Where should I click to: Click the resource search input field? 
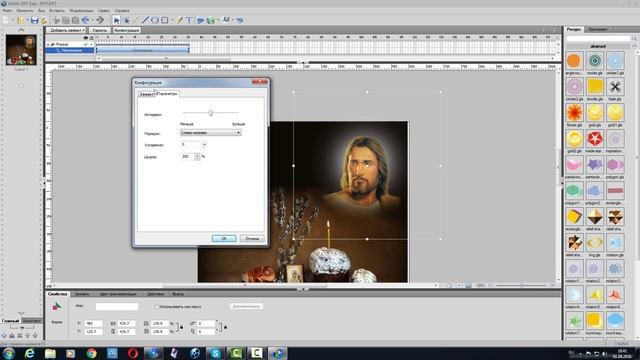click(x=598, y=38)
